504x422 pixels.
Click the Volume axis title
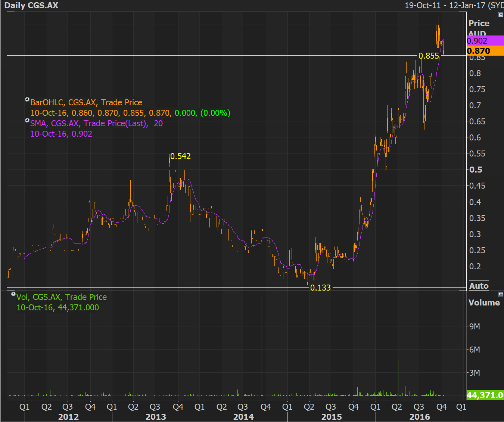pos(484,302)
